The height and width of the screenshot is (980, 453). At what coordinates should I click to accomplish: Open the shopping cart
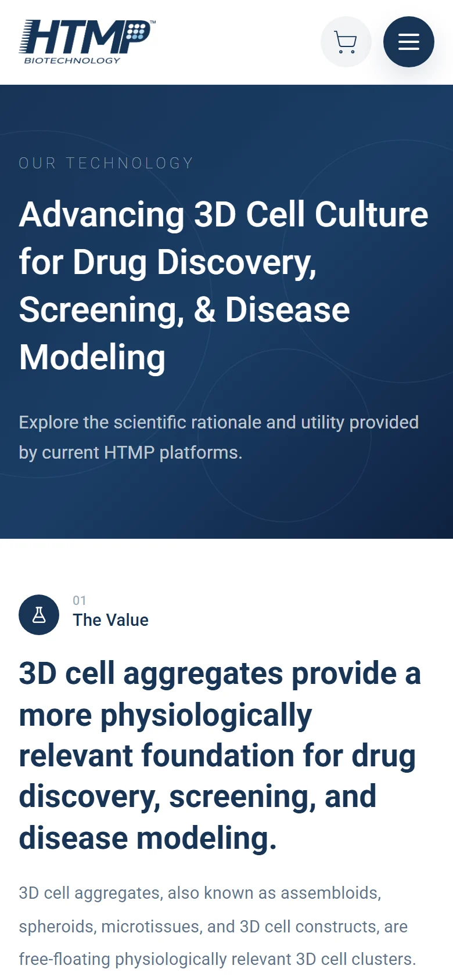(346, 42)
